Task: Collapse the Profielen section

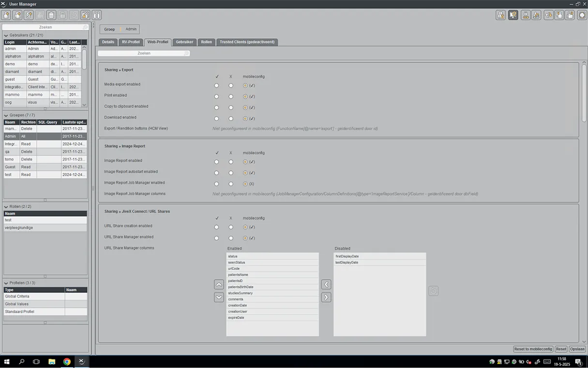Action: 6,283
